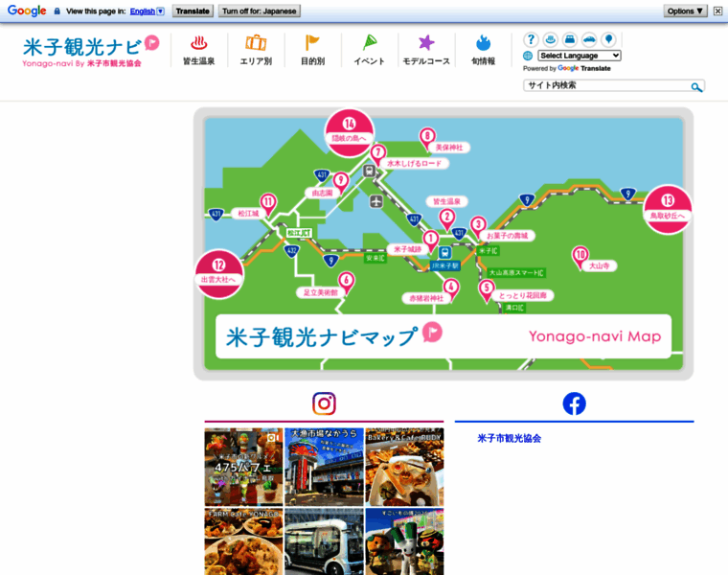Click the question mark help icon
This screenshot has height=575, width=728.
coord(531,39)
